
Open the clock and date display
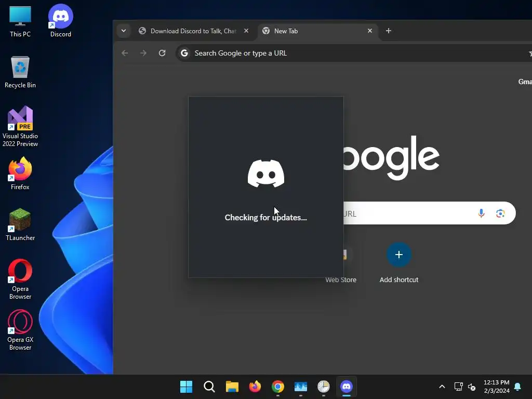point(496,387)
